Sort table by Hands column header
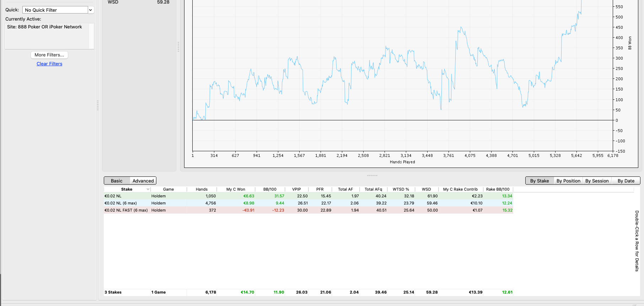Screen dimensions: 644x306 tap(202, 189)
